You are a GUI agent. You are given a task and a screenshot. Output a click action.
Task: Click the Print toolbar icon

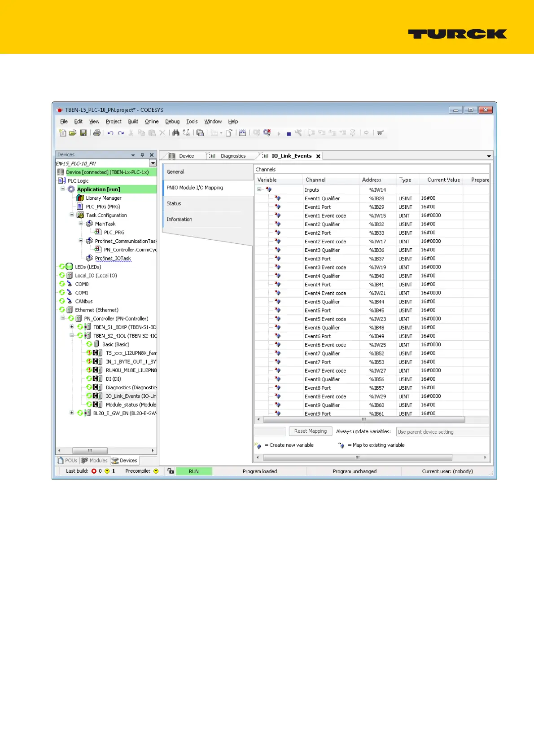pyautogui.click(x=96, y=133)
